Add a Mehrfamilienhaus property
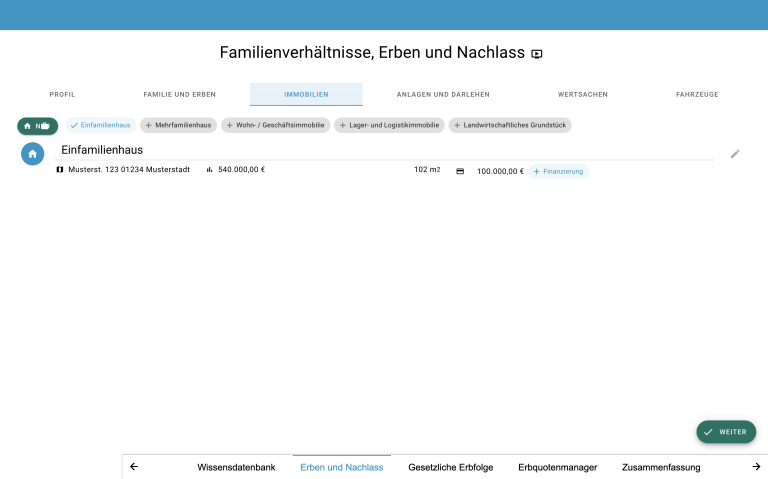Screen dimensions: 768x479 point(178,125)
